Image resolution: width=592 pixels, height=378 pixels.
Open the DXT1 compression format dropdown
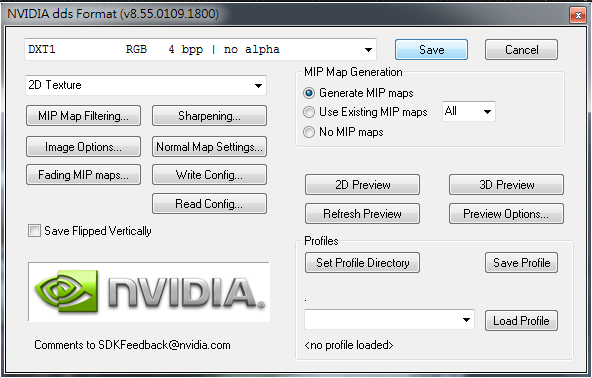click(x=200, y=49)
